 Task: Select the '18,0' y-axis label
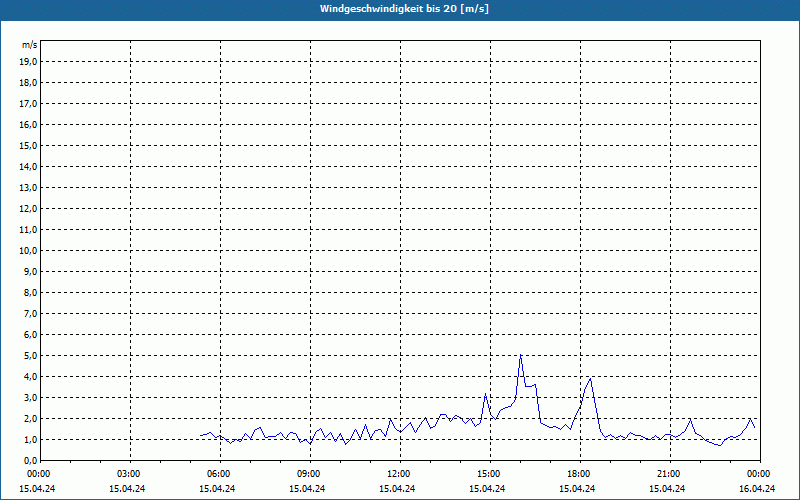(28, 83)
